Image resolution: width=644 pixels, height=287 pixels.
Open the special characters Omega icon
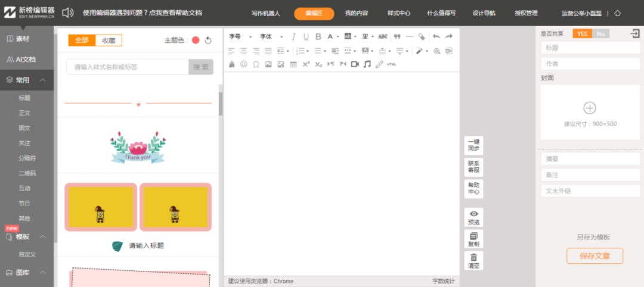point(256,64)
